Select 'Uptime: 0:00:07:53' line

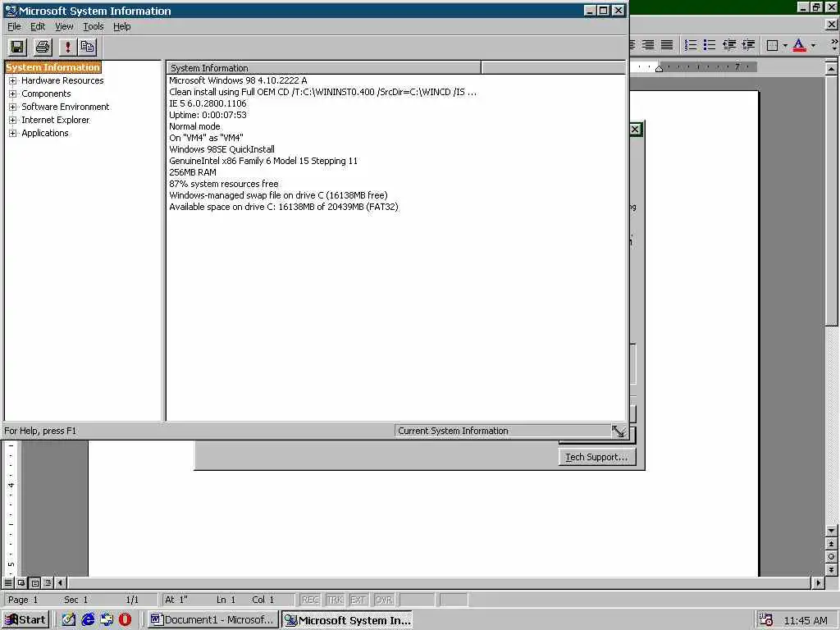208,115
